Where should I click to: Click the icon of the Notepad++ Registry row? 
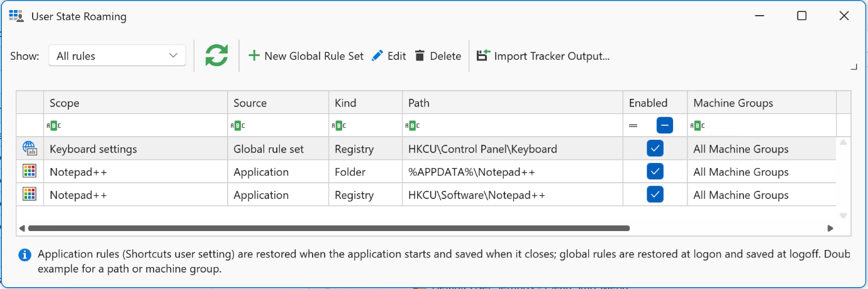(30, 195)
